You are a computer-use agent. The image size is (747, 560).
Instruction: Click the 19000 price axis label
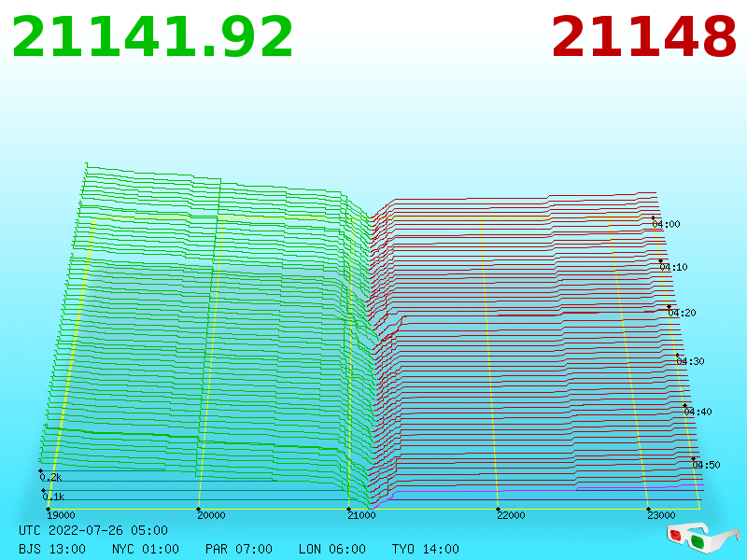[61, 515]
